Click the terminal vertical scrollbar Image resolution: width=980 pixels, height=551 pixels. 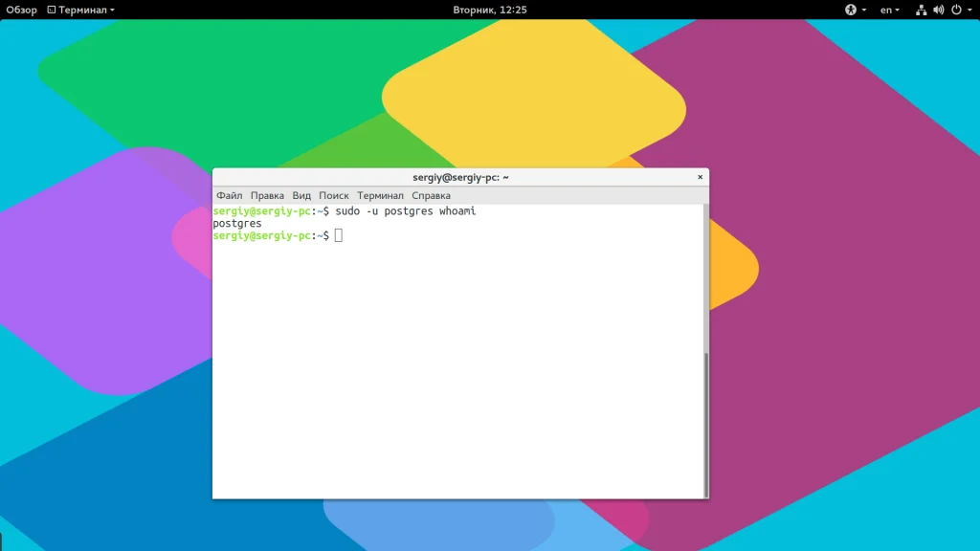tap(706, 421)
